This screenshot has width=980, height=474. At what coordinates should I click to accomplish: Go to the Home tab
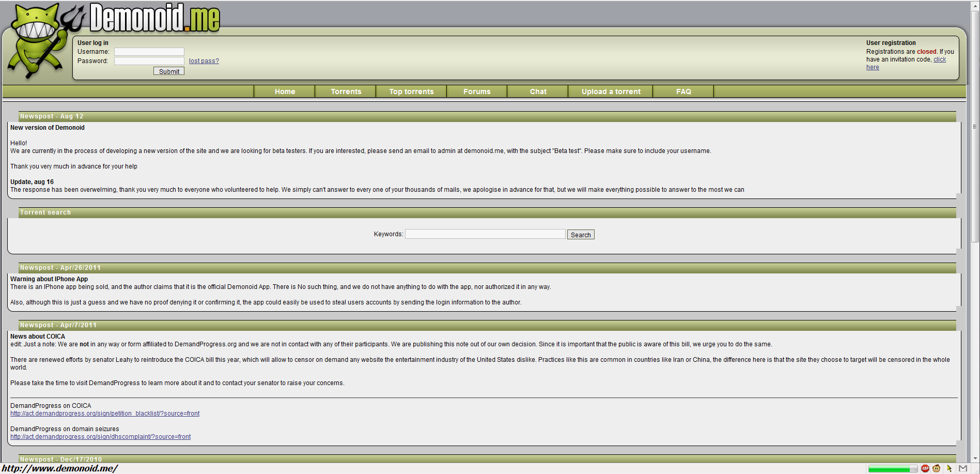285,91
